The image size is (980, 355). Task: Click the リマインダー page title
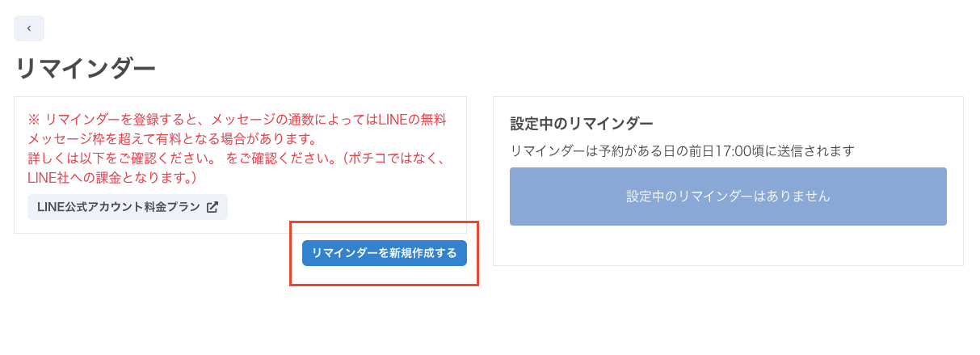(x=85, y=69)
